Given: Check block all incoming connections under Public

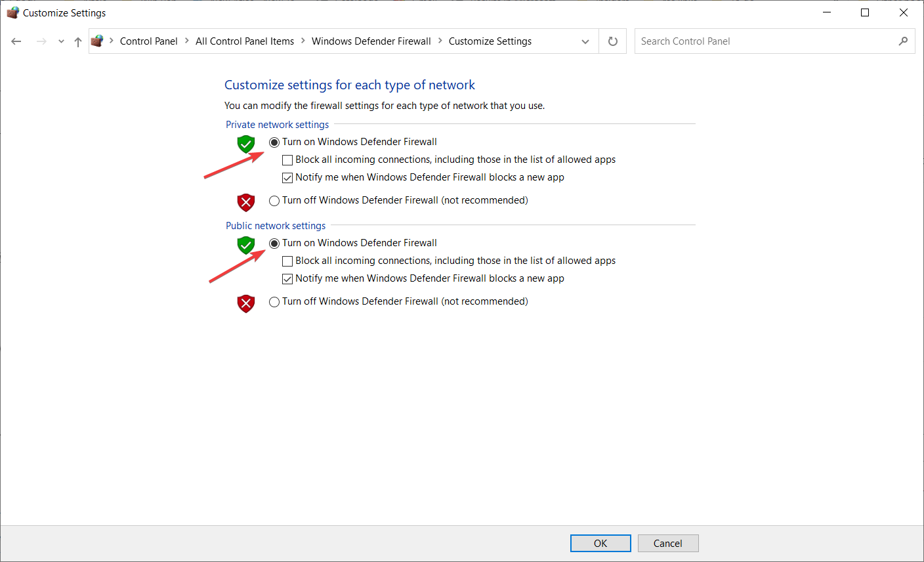Looking at the screenshot, I should pyautogui.click(x=287, y=261).
